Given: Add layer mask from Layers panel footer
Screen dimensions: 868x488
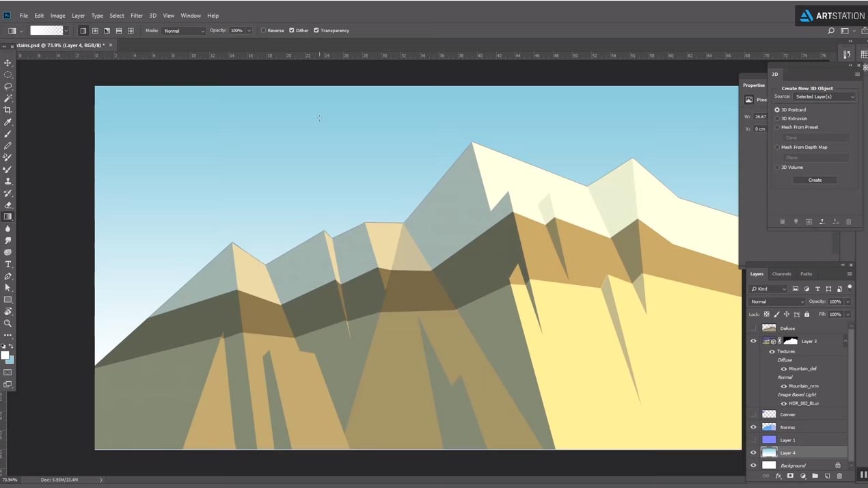Looking at the screenshot, I should point(790,476).
